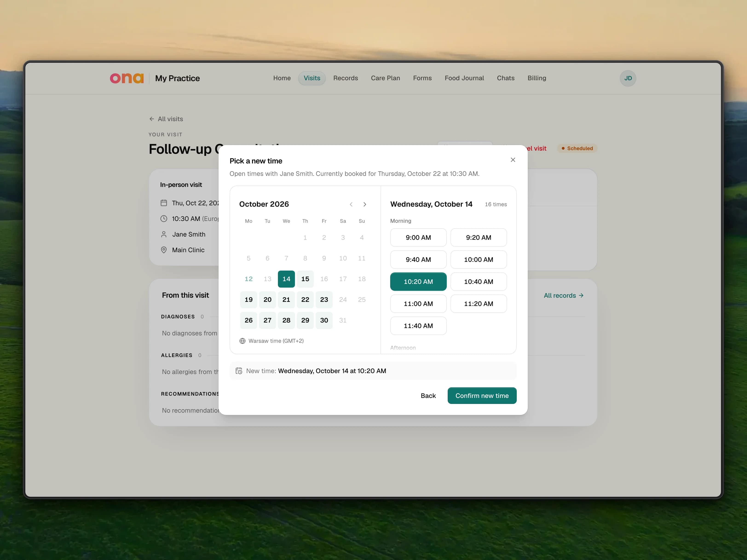Select the 10:40 AM time slot

(x=479, y=282)
